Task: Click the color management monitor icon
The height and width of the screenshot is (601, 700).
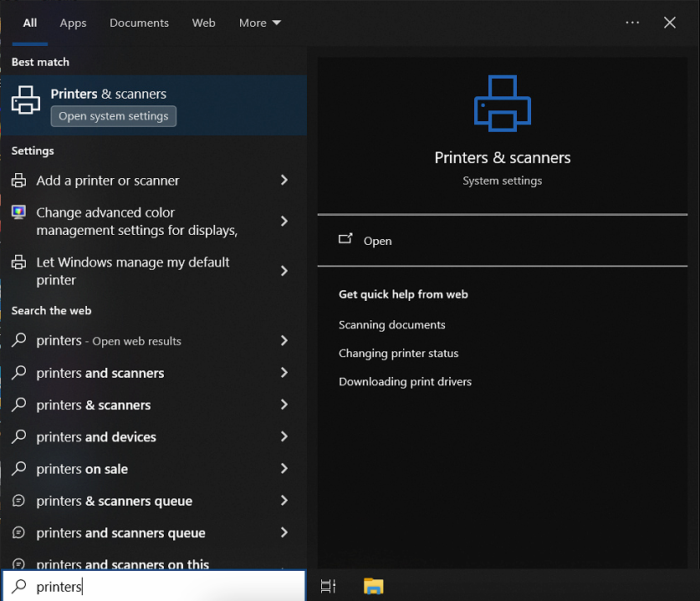Action: pyautogui.click(x=18, y=212)
